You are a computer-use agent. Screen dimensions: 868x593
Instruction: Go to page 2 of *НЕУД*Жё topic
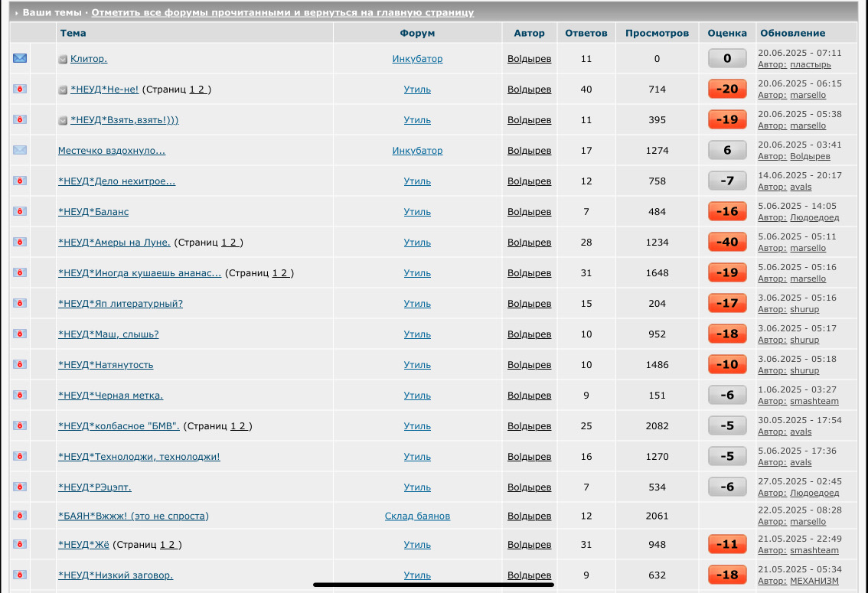pos(171,545)
